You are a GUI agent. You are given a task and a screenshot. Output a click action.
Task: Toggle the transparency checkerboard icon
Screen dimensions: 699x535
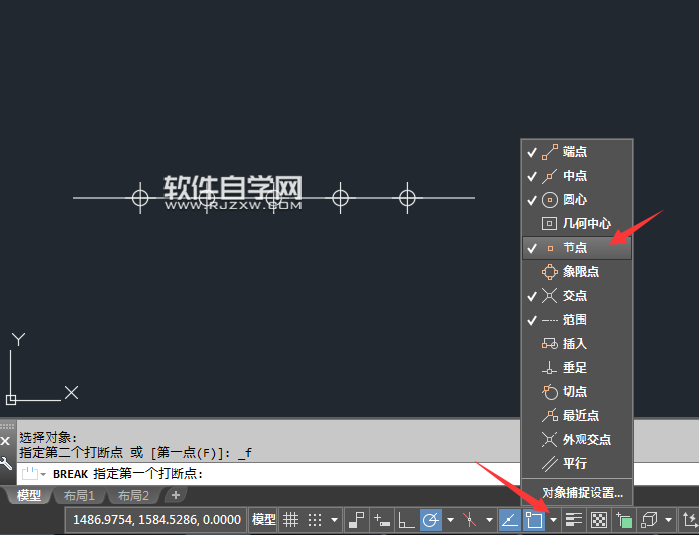click(599, 520)
